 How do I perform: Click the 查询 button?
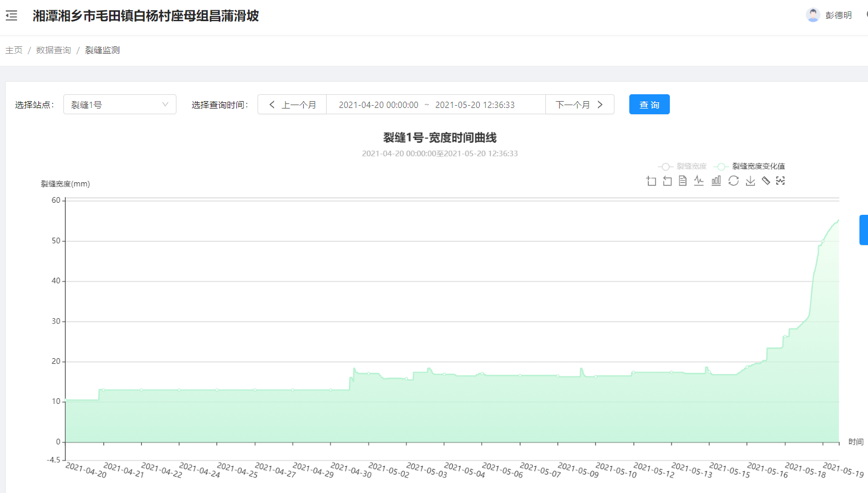pyautogui.click(x=649, y=105)
